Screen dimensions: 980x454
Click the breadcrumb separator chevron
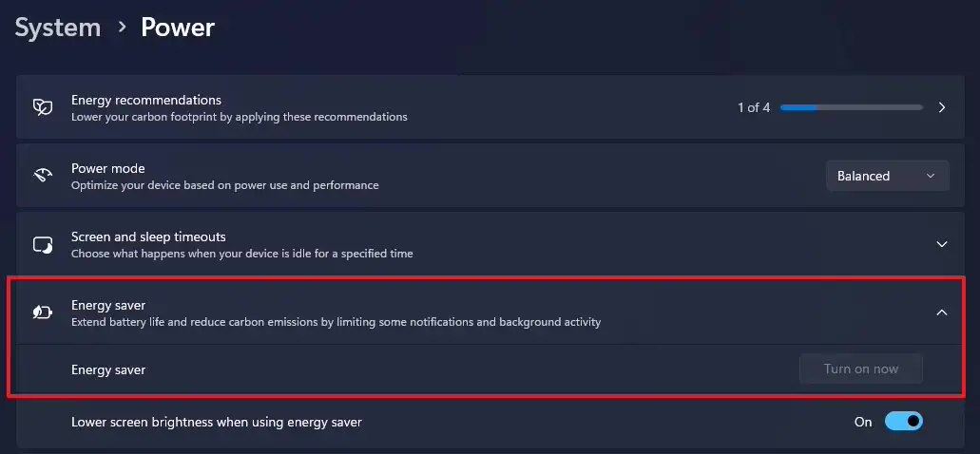tap(122, 28)
